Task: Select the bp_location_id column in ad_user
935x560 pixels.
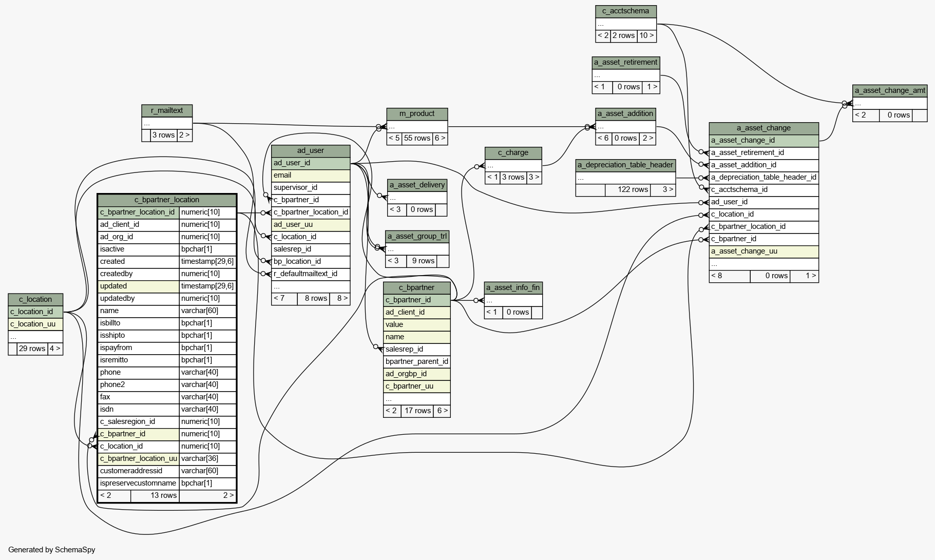Action: (311, 262)
